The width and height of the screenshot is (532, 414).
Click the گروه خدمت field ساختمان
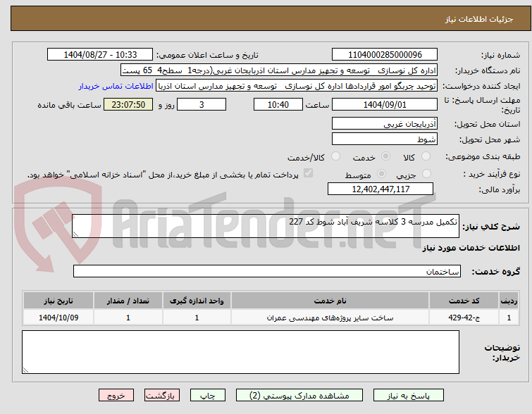tap(267, 271)
